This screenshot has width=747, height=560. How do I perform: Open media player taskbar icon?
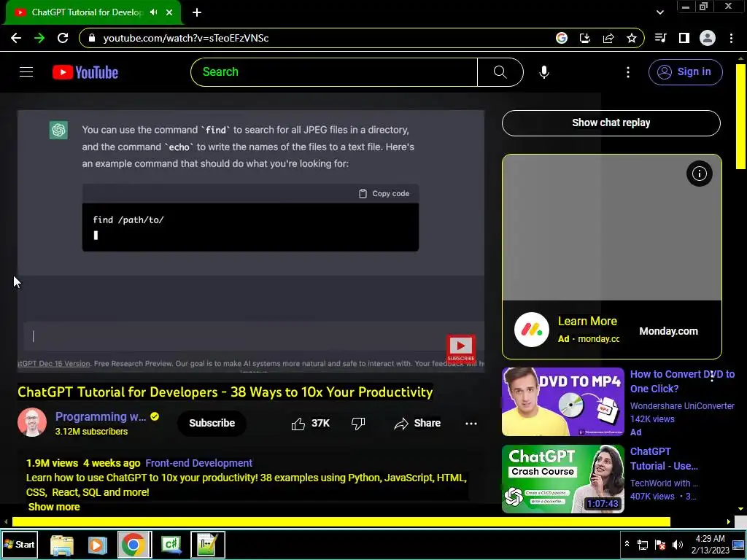(x=97, y=545)
